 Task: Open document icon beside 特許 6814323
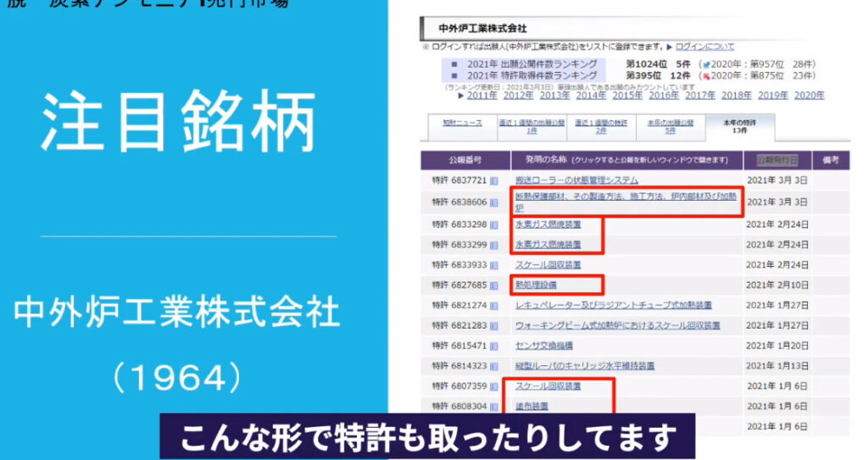click(494, 367)
